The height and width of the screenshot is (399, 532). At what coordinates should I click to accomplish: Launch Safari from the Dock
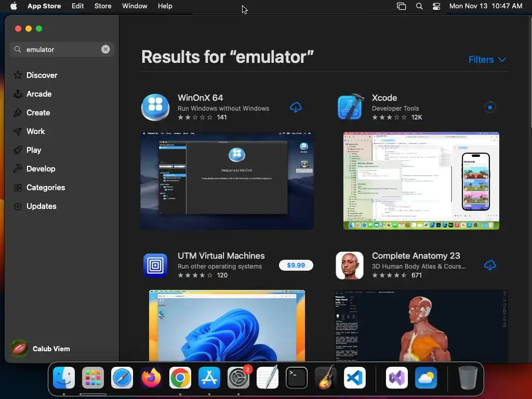122,378
